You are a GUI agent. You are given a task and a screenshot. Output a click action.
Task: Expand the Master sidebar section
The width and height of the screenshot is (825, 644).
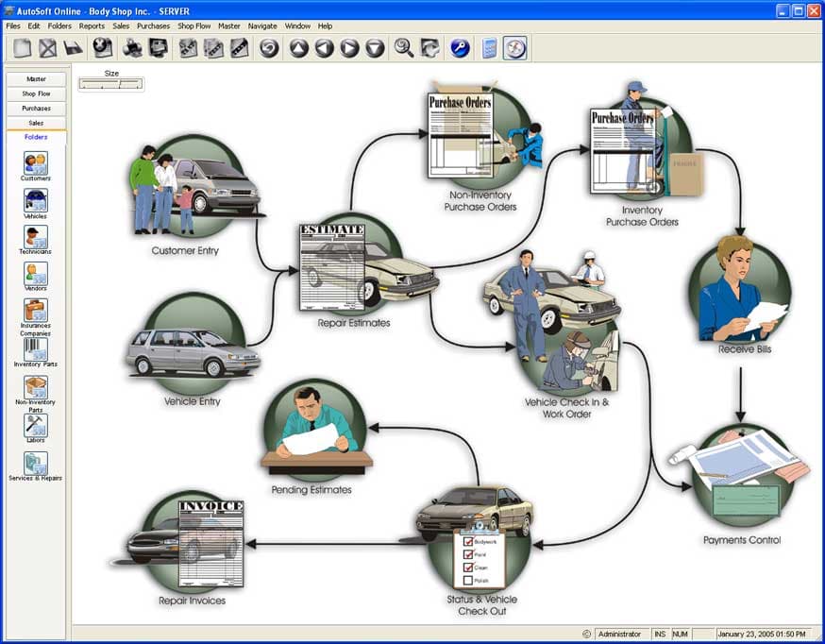pos(35,79)
